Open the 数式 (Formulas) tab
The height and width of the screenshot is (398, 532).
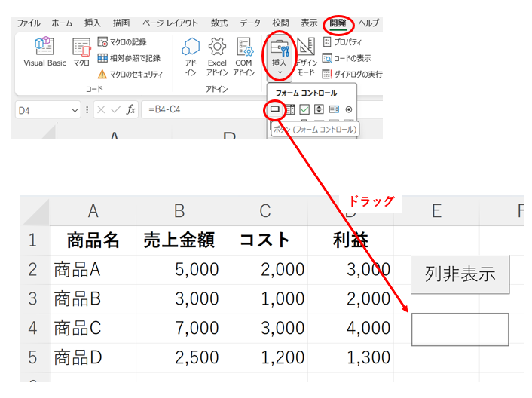219,23
